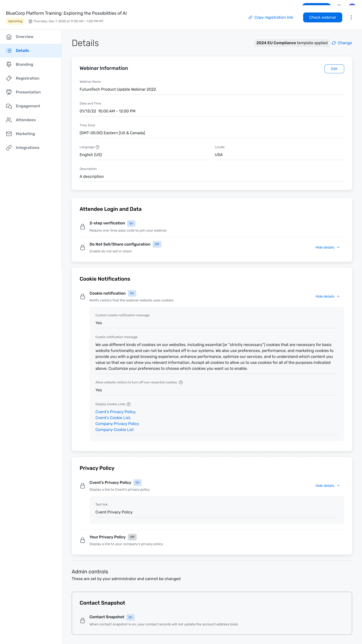Click the lock icon beside 2-step verification
The width and height of the screenshot is (362, 644).
83,227
